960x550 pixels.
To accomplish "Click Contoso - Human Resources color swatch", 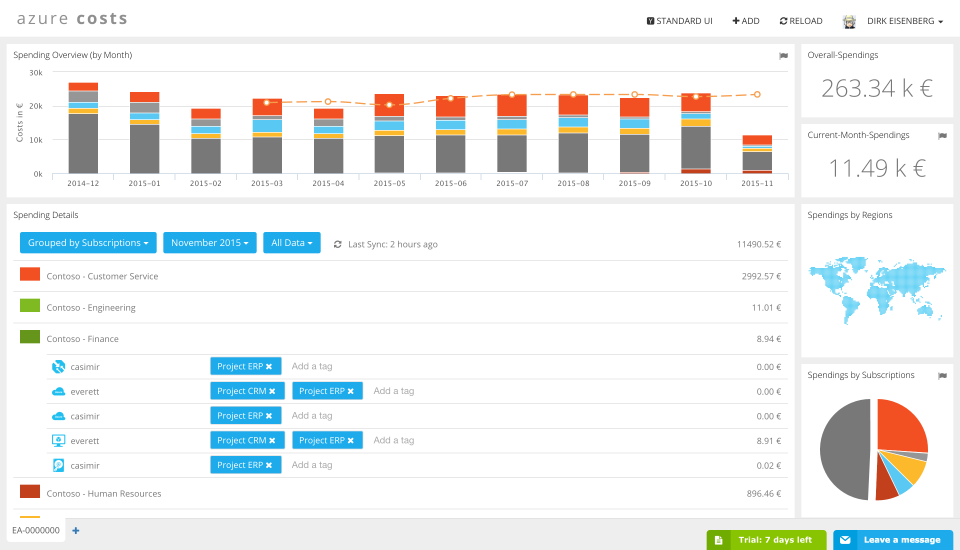I will [x=30, y=491].
